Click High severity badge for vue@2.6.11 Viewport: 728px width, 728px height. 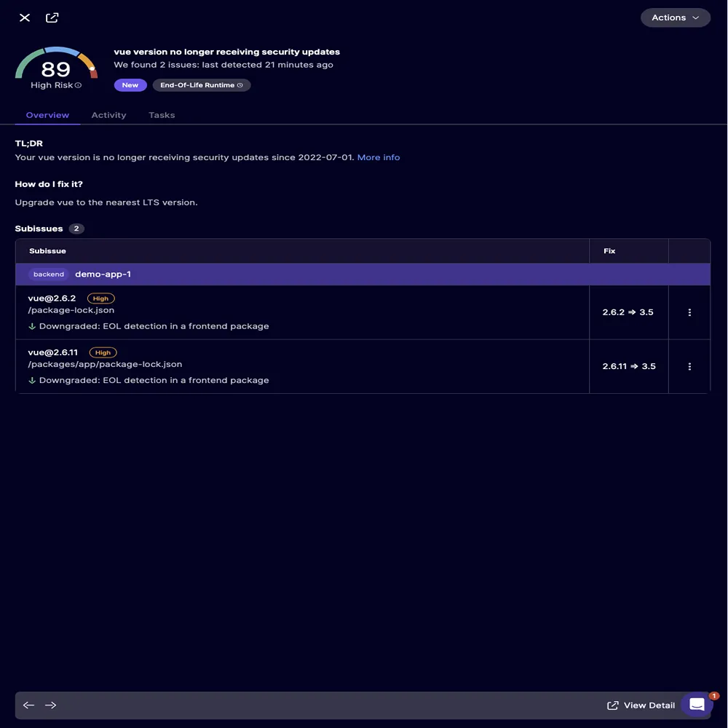(x=103, y=353)
